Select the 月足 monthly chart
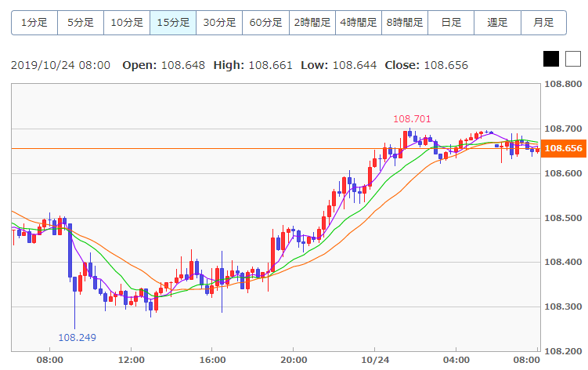 click(543, 23)
